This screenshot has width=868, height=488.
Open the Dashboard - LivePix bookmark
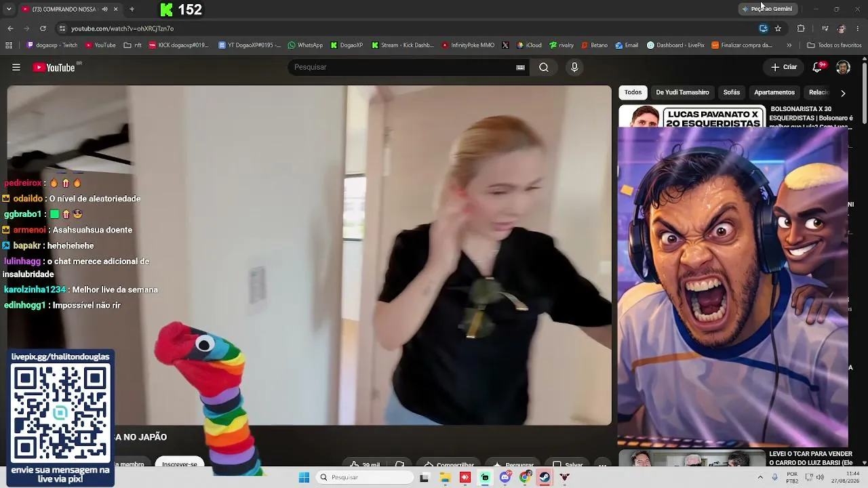[x=675, y=45]
